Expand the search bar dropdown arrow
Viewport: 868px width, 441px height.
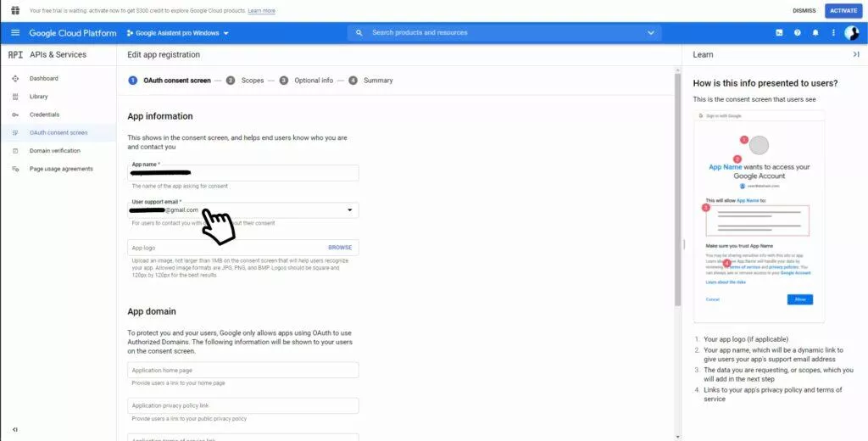click(650, 33)
